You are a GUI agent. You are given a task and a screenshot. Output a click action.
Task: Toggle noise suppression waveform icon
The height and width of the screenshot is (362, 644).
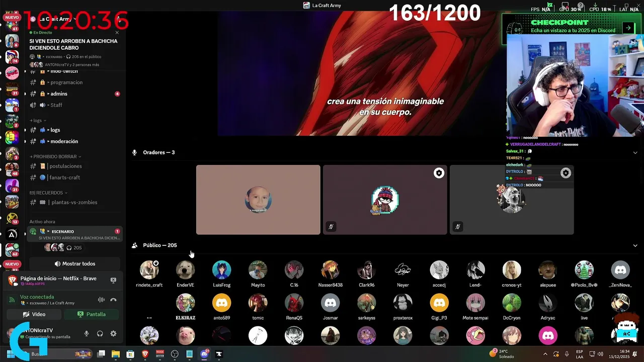101,300
